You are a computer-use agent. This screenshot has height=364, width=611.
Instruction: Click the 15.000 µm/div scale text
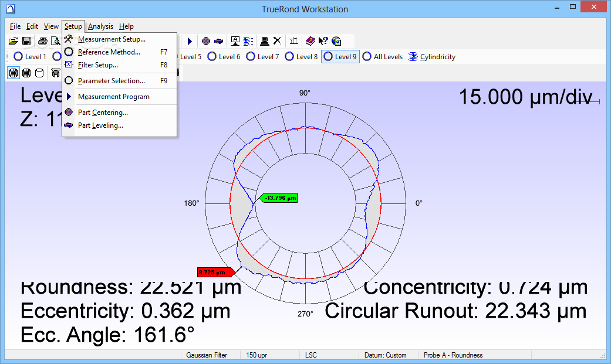[x=526, y=97]
